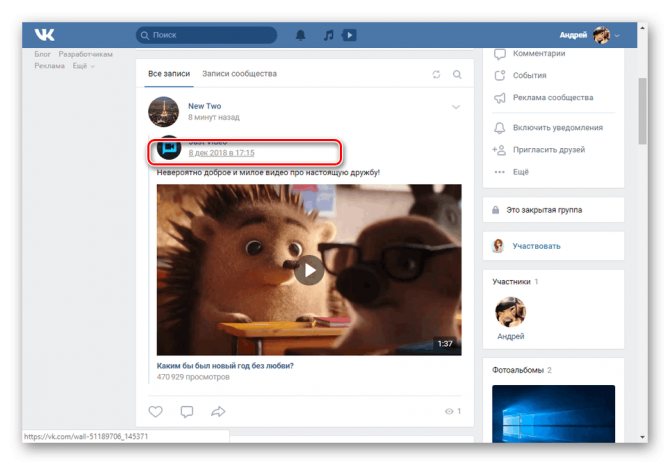Screen dimensions: 670x465
Task: Open the Андрей profile dropdown arrow
Action: point(617,36)
